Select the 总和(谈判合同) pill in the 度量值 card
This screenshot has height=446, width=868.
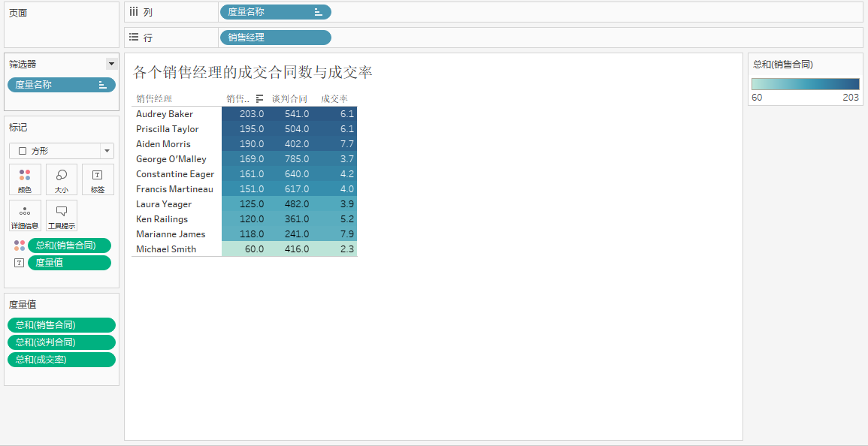tap(62, 342)
